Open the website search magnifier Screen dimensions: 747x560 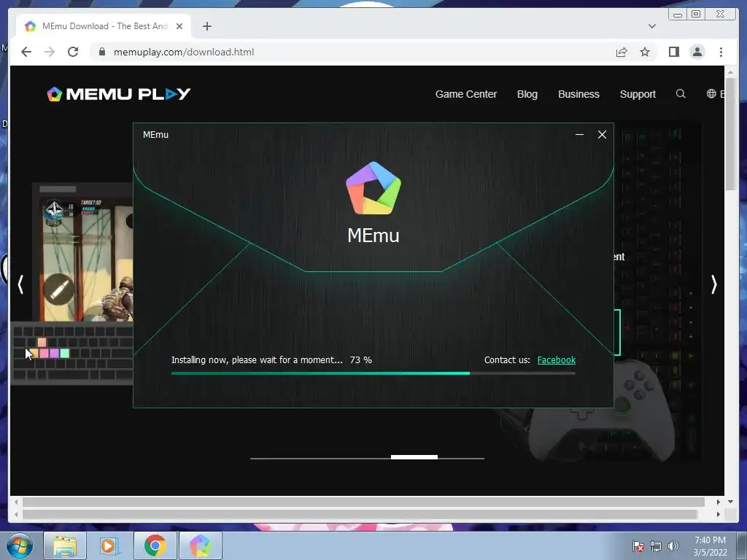681,94
